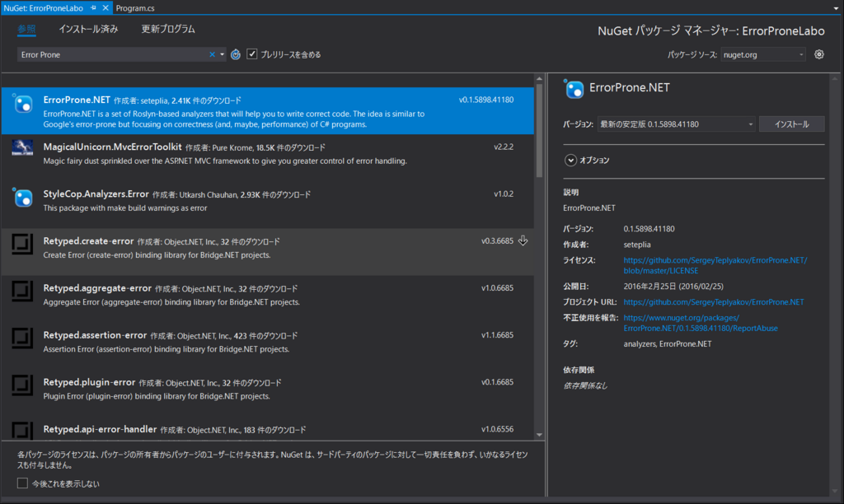Image resolution: width=844 pixels, height=504 pixels.
Task: Click version v1.0.2 of StyleCop.Analyzers.Error
Action: pos(504,194)
